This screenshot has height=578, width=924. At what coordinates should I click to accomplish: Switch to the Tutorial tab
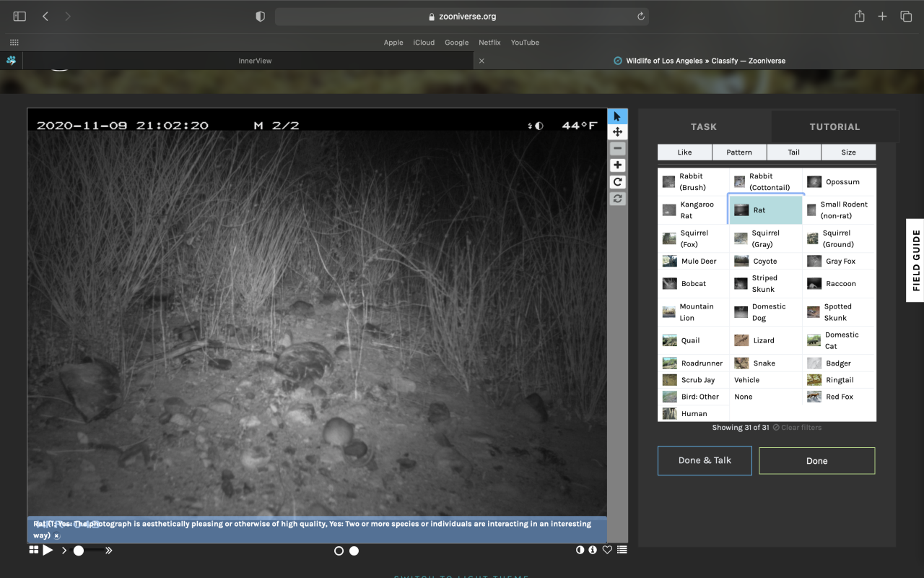click(x=834, y=126)
